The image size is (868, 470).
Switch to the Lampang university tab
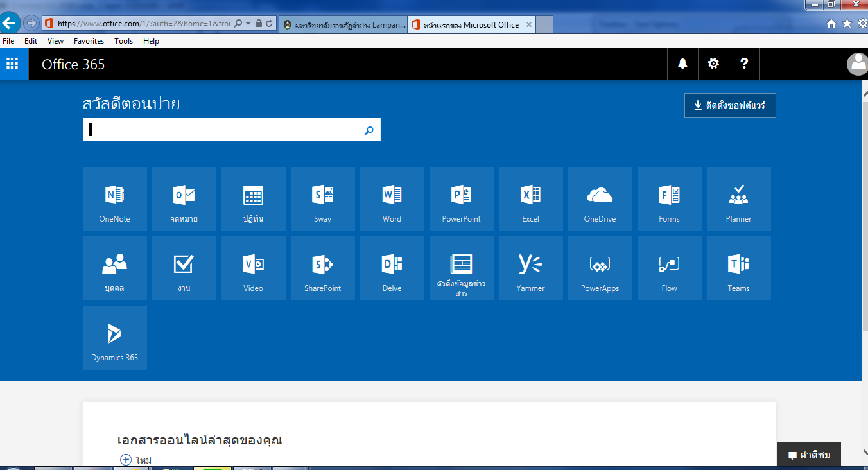343,24
